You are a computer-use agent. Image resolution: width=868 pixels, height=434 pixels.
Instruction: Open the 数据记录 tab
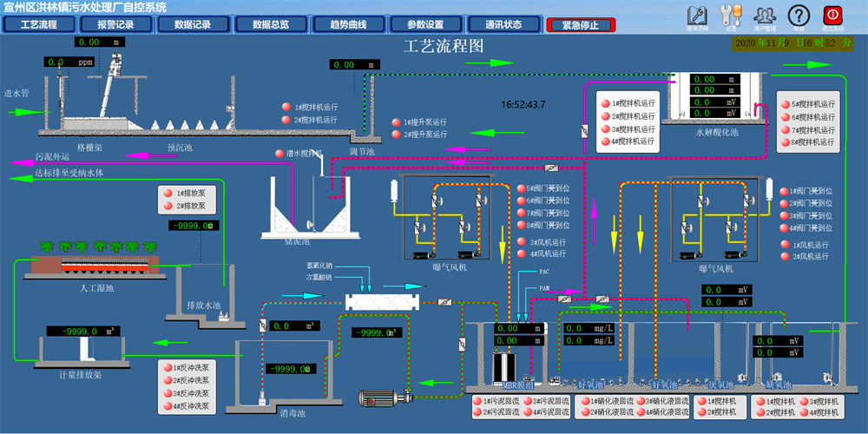click(194, 24)
